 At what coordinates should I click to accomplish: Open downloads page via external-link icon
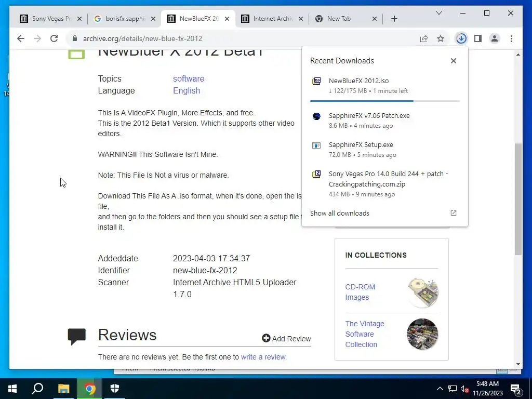[453, 213]
